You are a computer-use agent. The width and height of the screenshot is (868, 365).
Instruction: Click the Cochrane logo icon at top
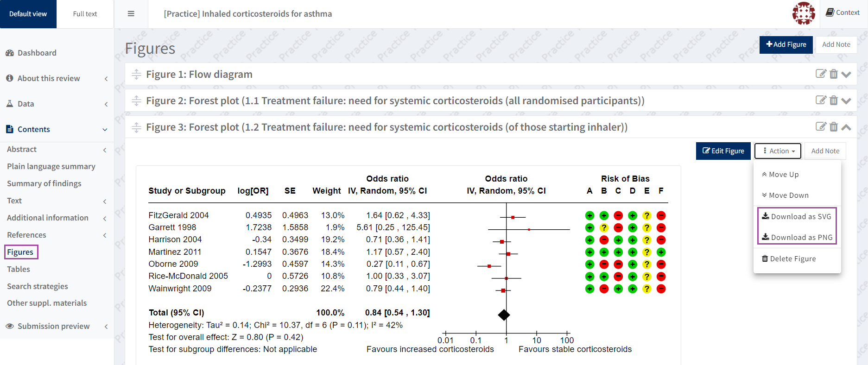[803, 13]
